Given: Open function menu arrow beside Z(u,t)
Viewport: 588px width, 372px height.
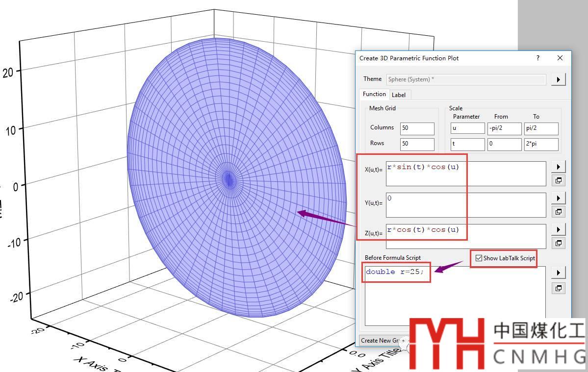Looking at the screenshot, I should coord(558,229).
